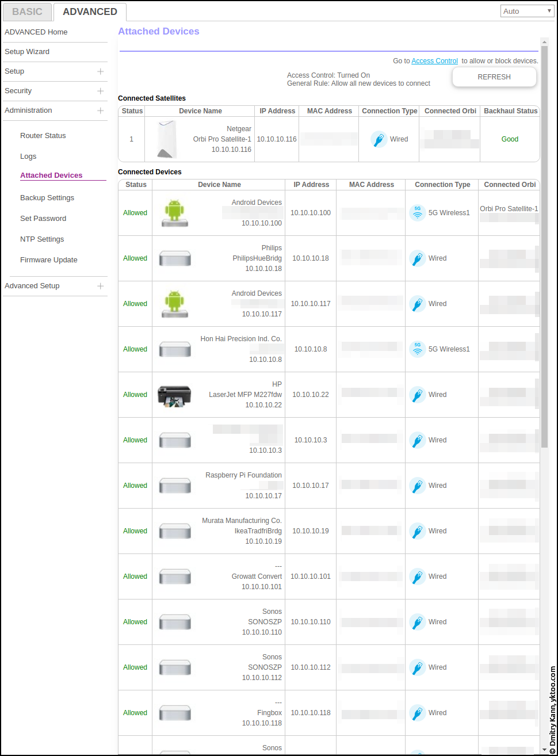Click the Connection Type header in Connected Devices
The height and width of the screenshot is (756, 558).
[x=442, y=185]
